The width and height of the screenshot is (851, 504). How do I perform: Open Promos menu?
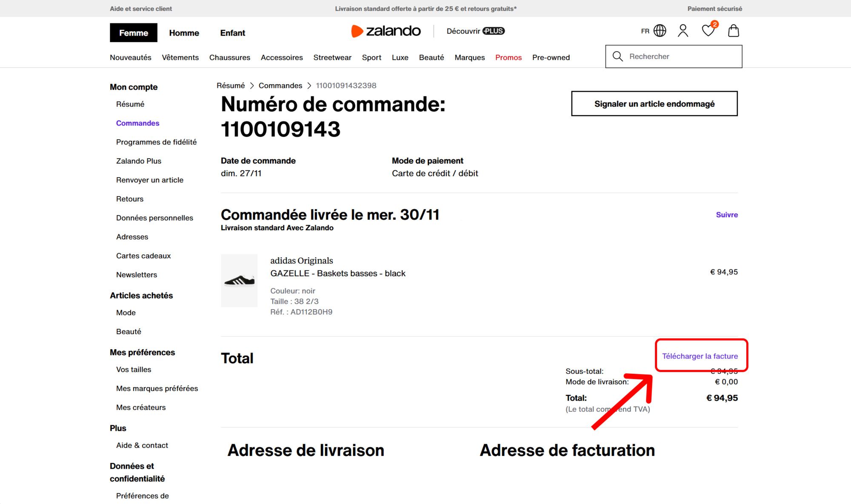click(x=508, y=57)
